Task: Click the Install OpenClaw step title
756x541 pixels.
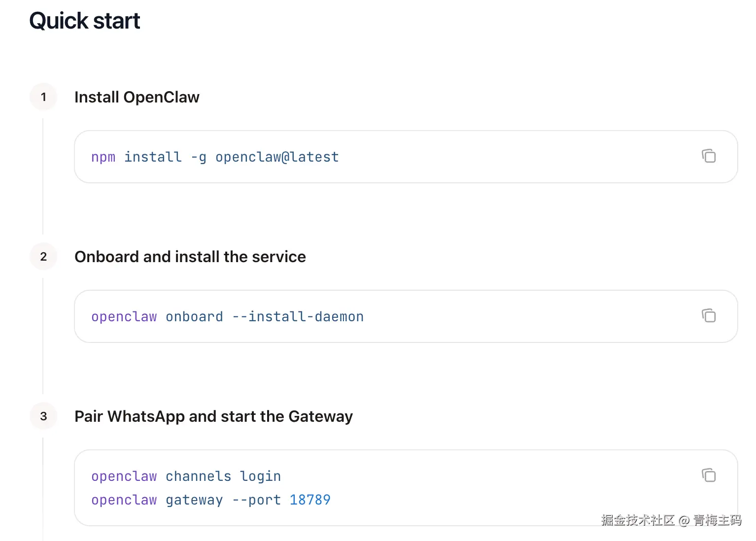Action: 137,97
